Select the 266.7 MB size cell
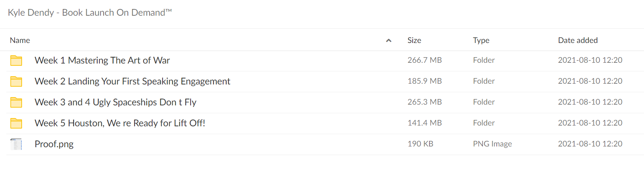The height and width of the screenshot is (173, 644). pos(425,60)
